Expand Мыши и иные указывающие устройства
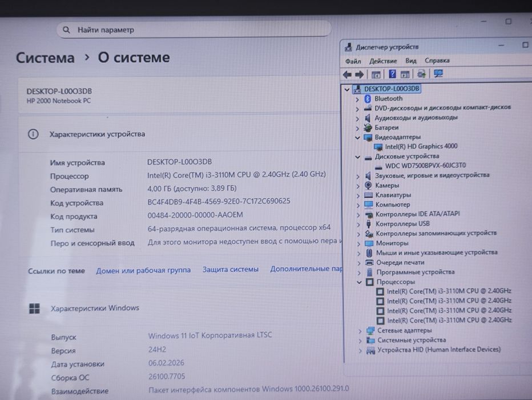This screenshot has width=532, height=400. point(358,253)
